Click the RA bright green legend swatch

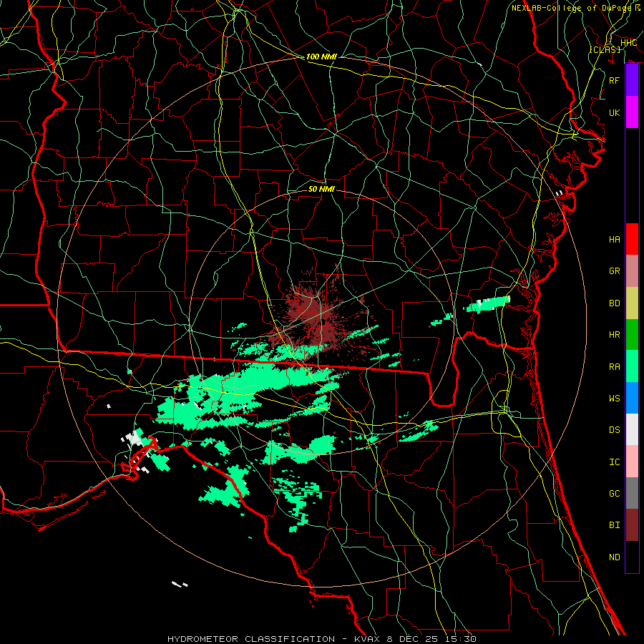[632, 366]
